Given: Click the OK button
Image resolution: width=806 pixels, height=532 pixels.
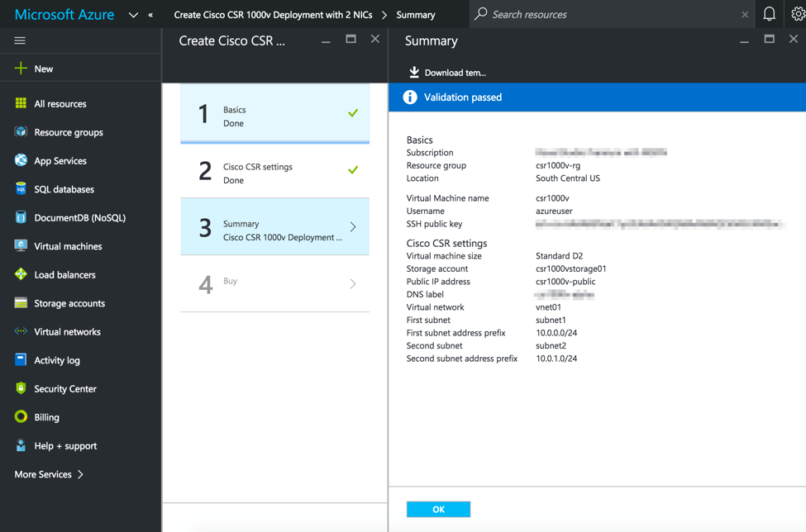Looking at the screenshot, I should pos(438,509).
